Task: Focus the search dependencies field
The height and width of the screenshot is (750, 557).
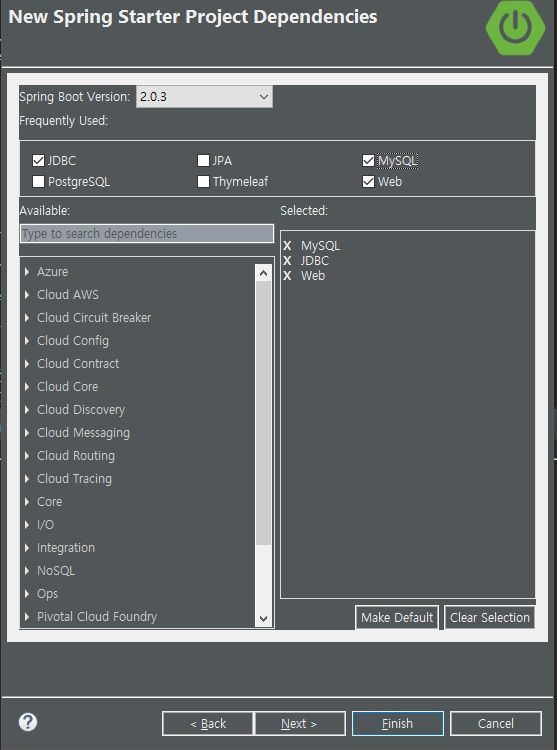Action: pyautogui.click(x=147, y=233)
